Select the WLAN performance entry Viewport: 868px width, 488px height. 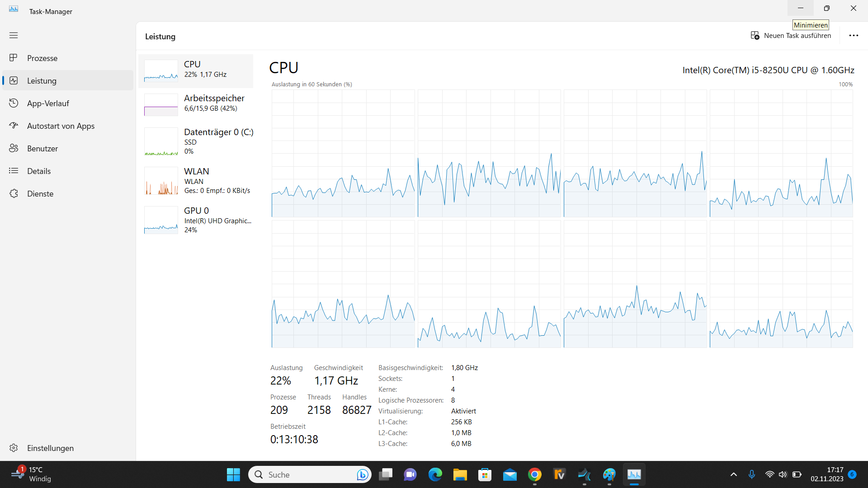point(196,181)
